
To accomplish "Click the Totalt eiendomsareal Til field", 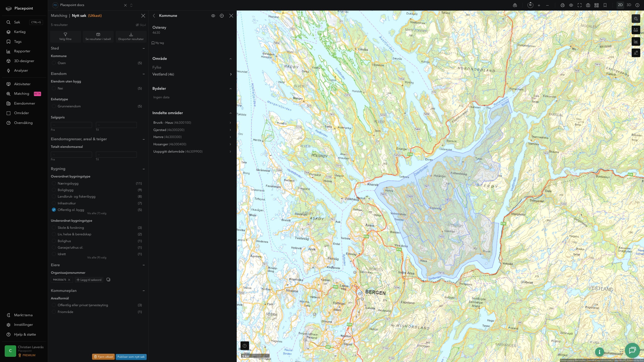I will pos(116,154).
